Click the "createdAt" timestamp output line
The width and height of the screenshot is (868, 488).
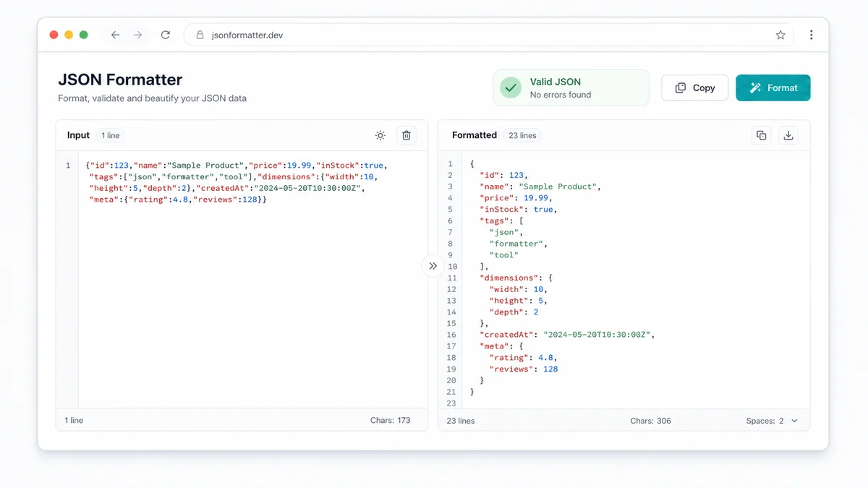point(568,335)
